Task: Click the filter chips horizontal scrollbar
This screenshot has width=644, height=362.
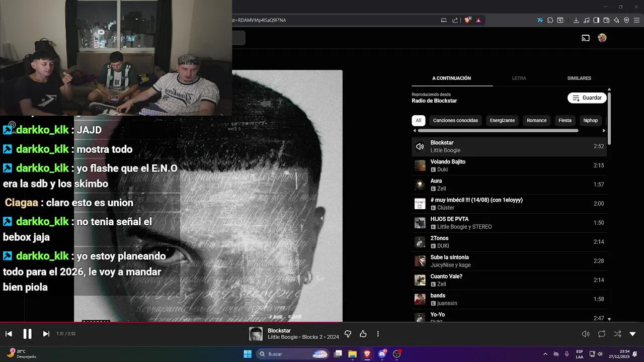Action: point(498,131)
